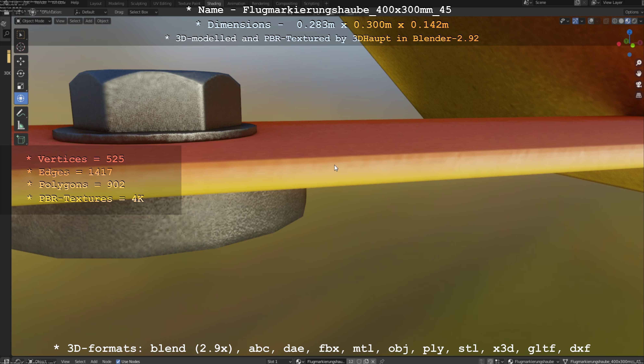Add a new workspace with plus tab
Screen dimensions: 644x364
tap(326, 4)
